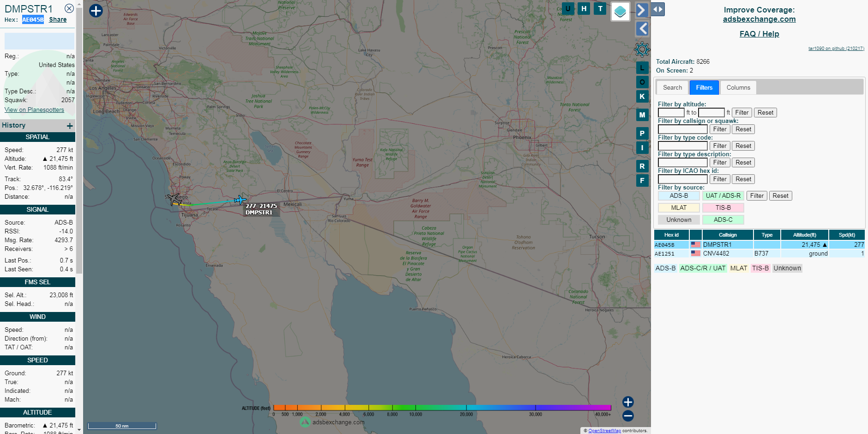Image resolution: width=868 pixels, height=434 pixels.
Task: Select ADS-C source filter option
Action: pyautogui.click(x=723, y=220)
